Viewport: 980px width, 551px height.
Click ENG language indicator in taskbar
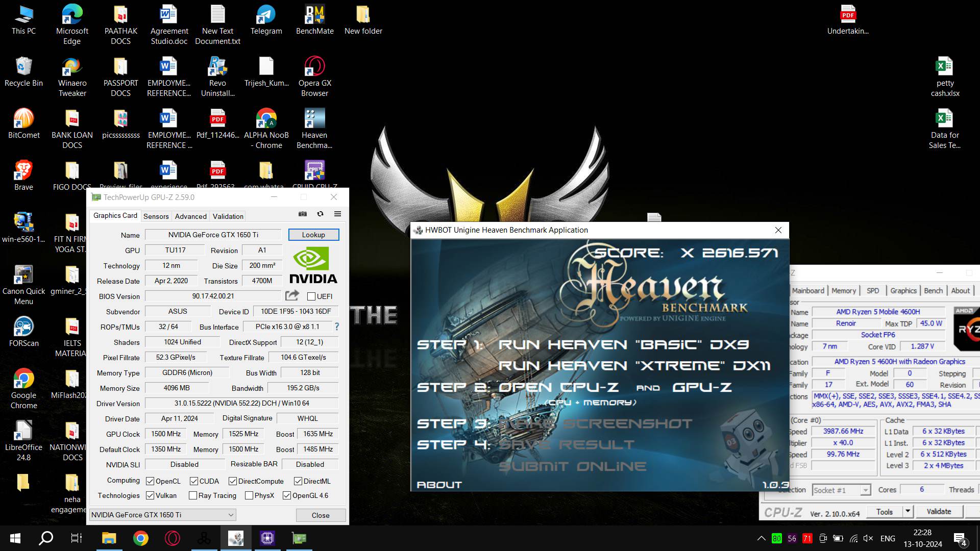[x=888, y=538]
